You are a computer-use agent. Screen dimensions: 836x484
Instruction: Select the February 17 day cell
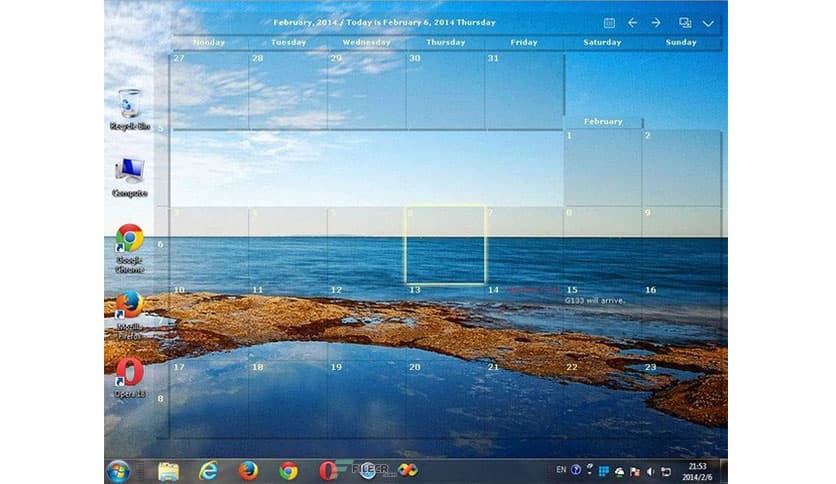209,400
